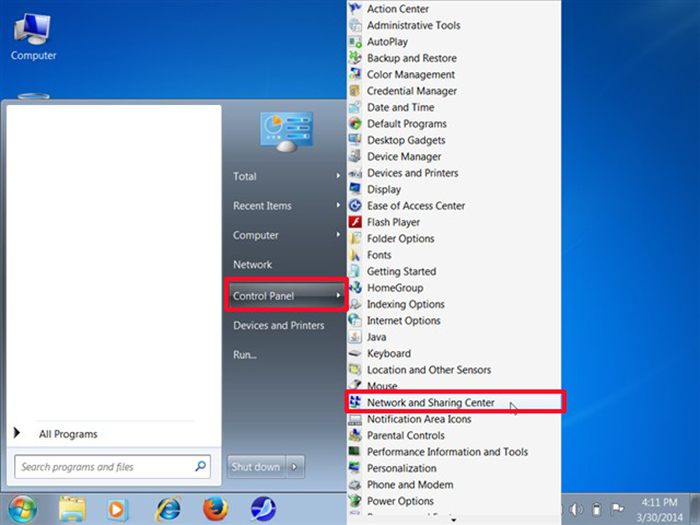Open the Computer desktop icon

pos(33,38)
